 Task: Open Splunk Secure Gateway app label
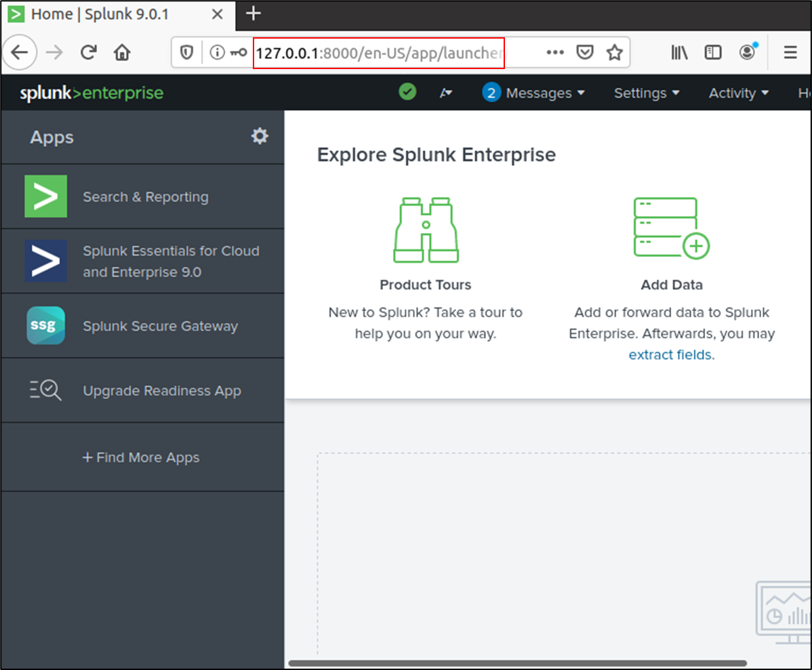[x=161, y=327]
